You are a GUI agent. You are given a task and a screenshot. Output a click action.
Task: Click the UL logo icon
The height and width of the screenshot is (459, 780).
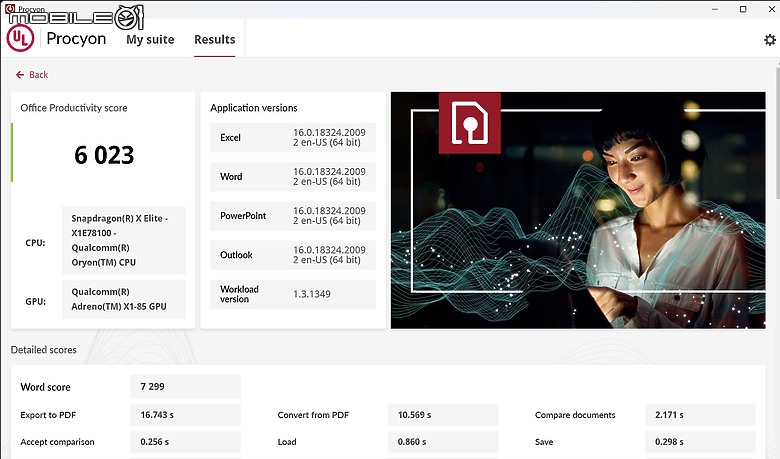pos(20,38)
